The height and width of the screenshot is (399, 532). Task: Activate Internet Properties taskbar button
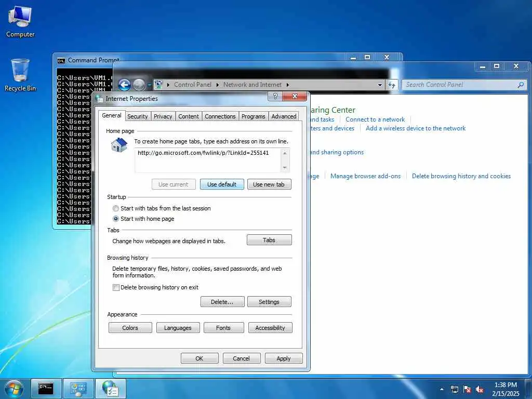pyautogui.click(x=111, y=389)
